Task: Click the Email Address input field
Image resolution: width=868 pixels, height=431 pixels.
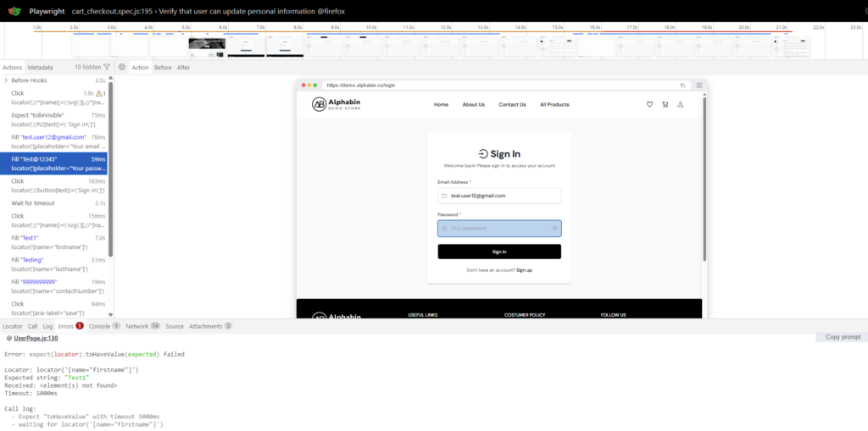Action: click(x=499, y=196)
